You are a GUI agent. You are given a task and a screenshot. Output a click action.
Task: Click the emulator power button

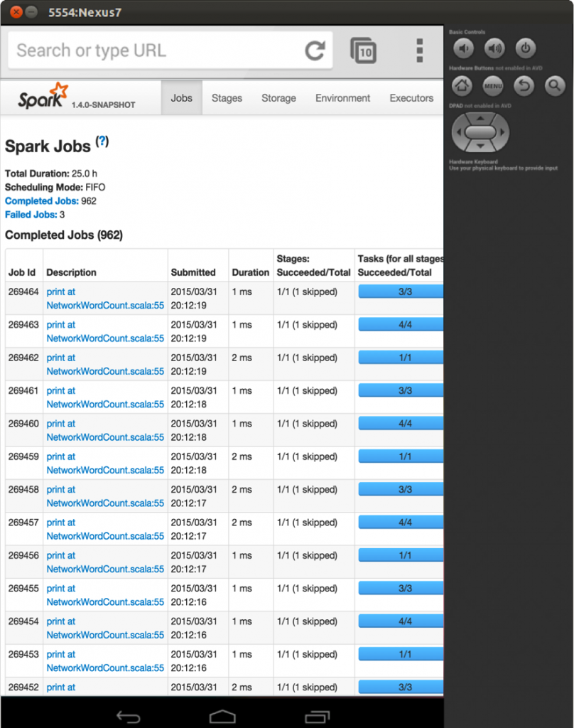525,48
